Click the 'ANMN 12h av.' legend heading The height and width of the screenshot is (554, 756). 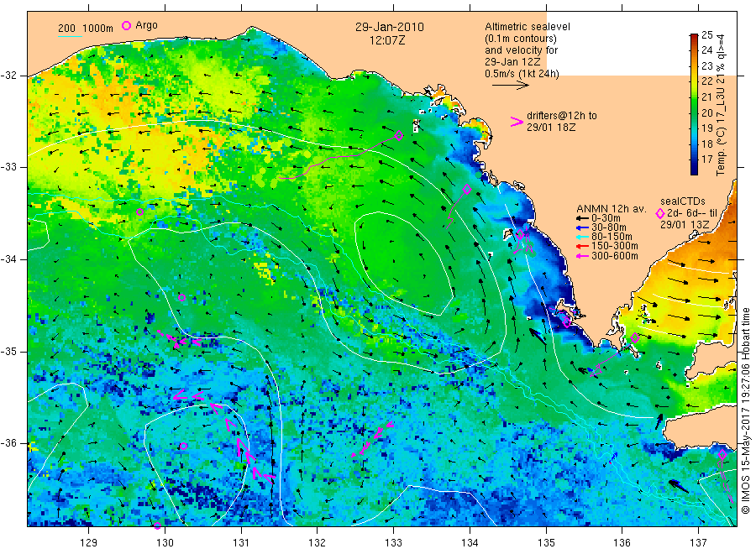pos(612,209)
